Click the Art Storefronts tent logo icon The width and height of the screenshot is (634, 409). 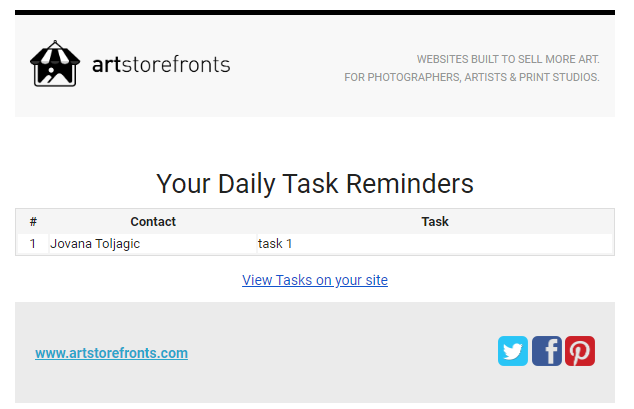click(x=54, y=64)
